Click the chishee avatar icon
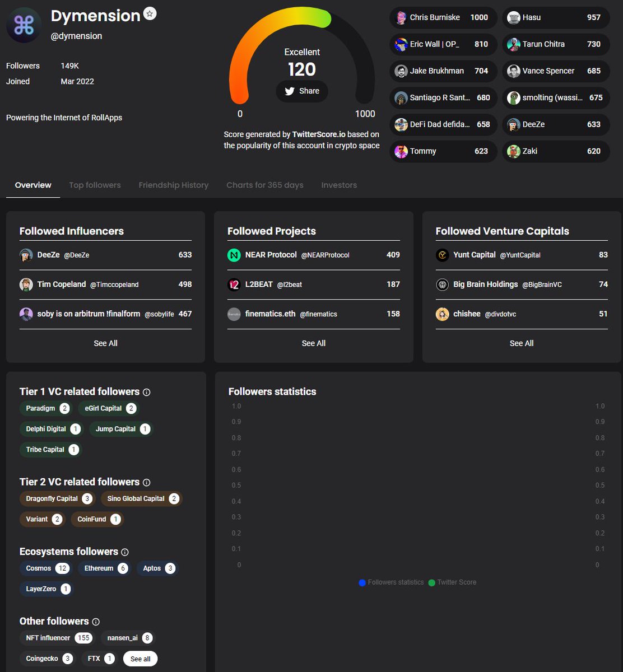The height and width of the screenshot is (672, 623). point(443,314)
